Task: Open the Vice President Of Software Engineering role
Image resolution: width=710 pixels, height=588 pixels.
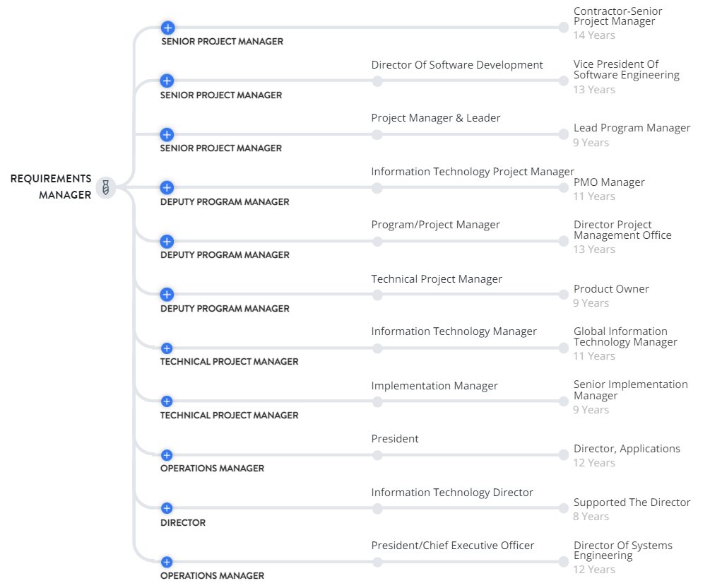Action: [x=626, y=69]
